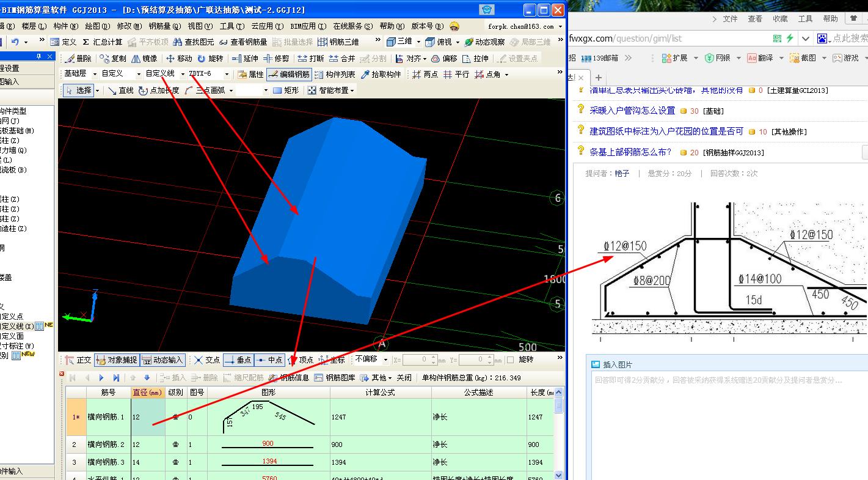Select 拾取构件 (Pick Component) eyedropper

(381, 74)
